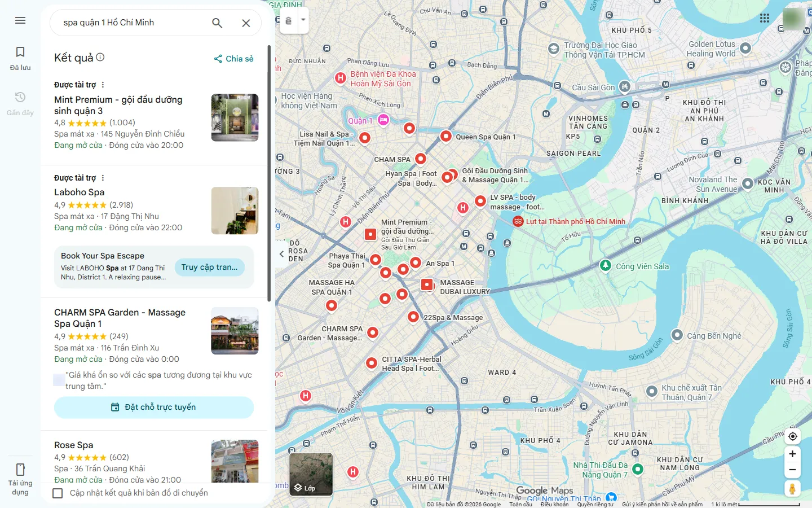This screenshot has height=508, width=812.
Task: Show your location on the map
Action: pos(792,436)
